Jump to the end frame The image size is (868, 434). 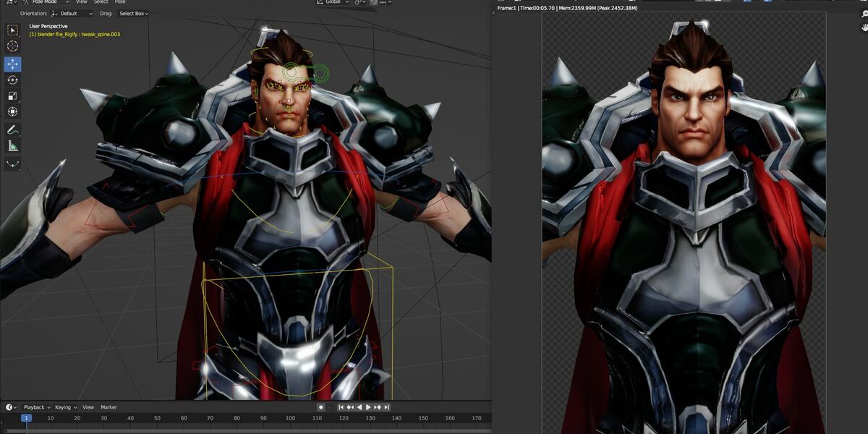[x=387, y=407]
